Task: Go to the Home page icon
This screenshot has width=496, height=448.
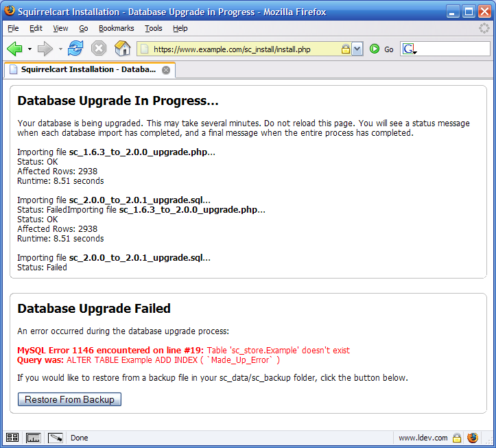Action: 122,49
